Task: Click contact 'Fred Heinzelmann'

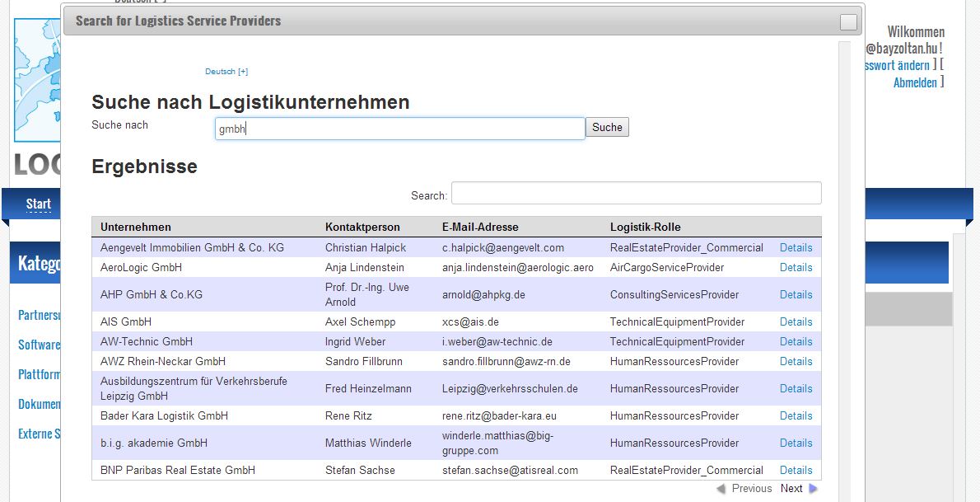Action: click(368, 389)
